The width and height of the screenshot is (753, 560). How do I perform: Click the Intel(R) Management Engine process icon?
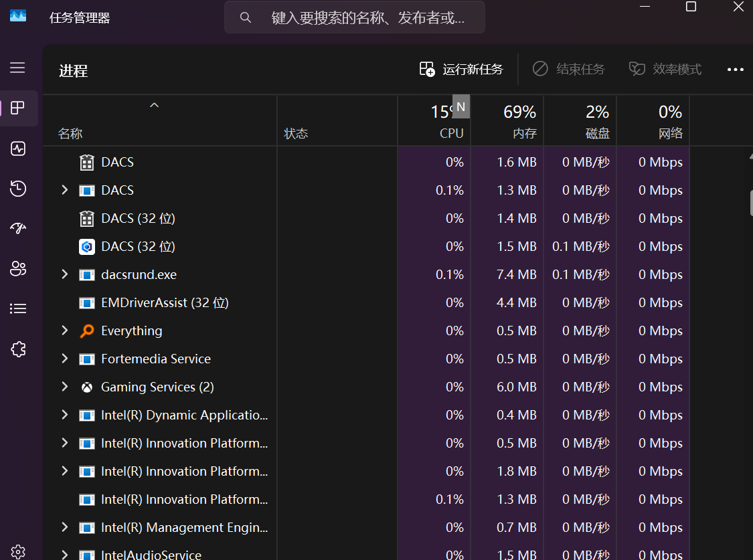tap(87, 528)
